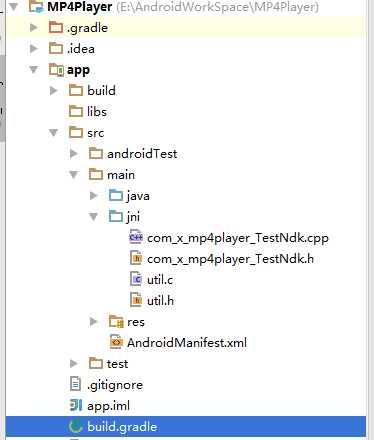
Task: Open the util.c file name
Action: [160, 280]
